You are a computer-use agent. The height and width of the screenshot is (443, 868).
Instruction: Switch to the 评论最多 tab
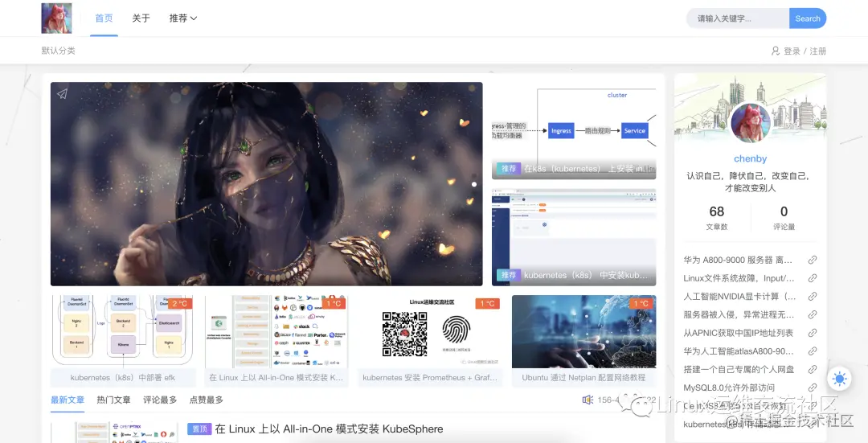(x=160, y=400)
